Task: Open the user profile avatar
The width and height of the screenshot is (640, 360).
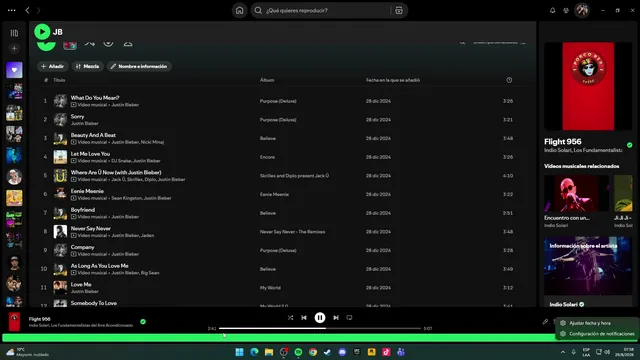Action: pos(582,10)
